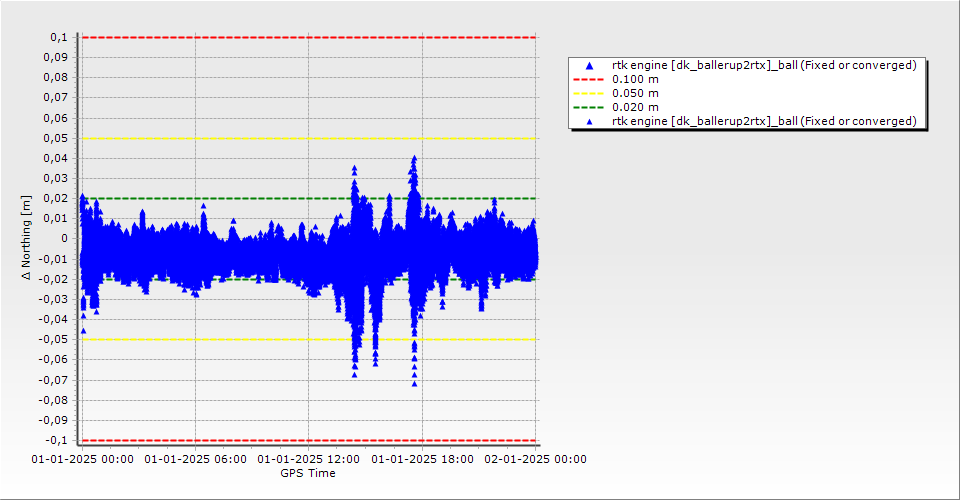Click the -0,06 y-axis tick label
Image resolution: width=960 pixels, height=500 pixels.
54,360
